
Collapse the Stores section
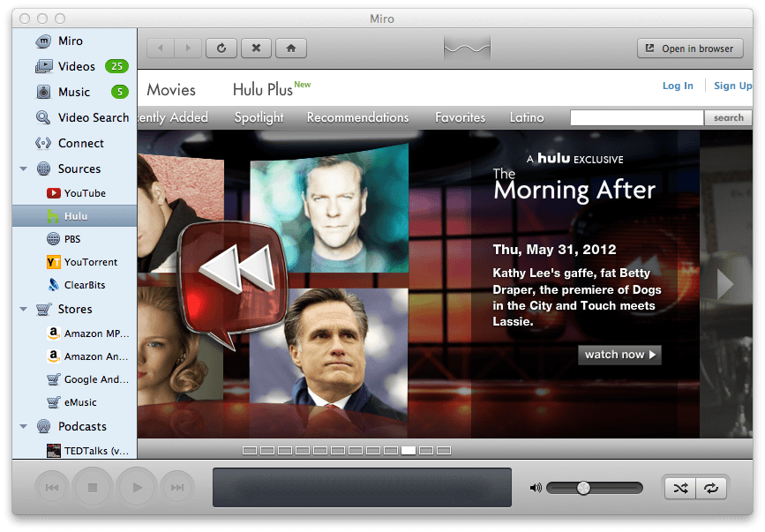tap(24, 309)
